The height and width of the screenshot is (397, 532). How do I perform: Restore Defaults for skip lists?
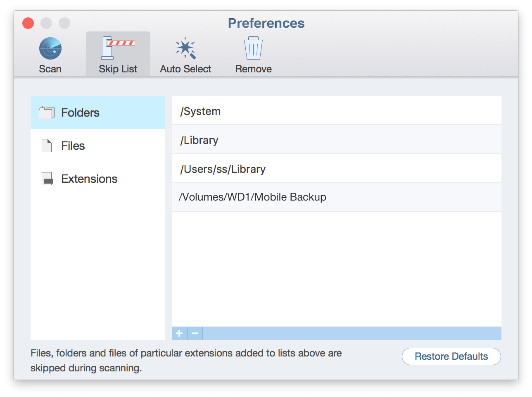451,356
